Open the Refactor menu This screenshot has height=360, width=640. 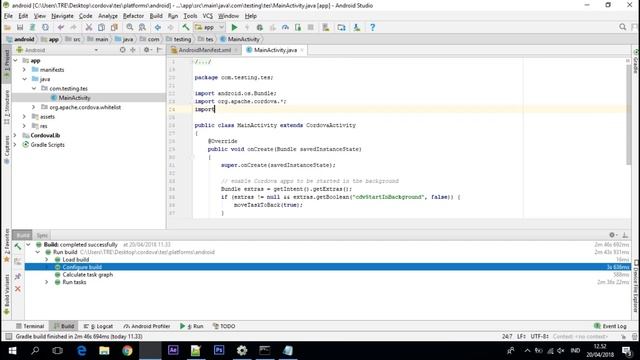pos(133,16)
